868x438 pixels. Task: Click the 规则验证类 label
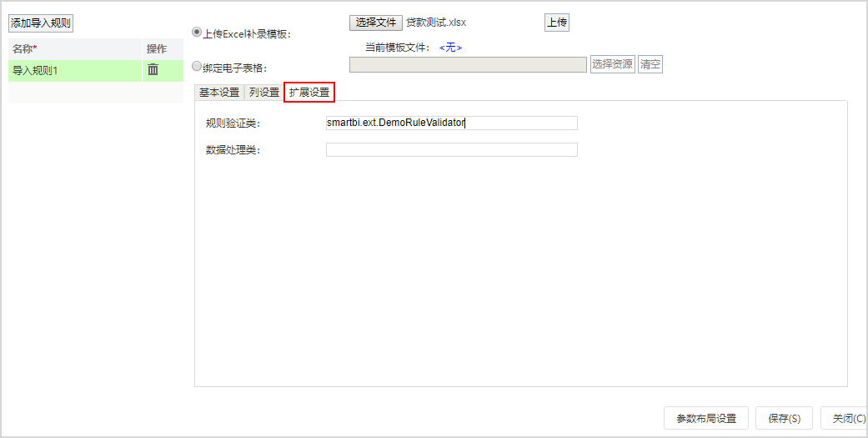233,123
